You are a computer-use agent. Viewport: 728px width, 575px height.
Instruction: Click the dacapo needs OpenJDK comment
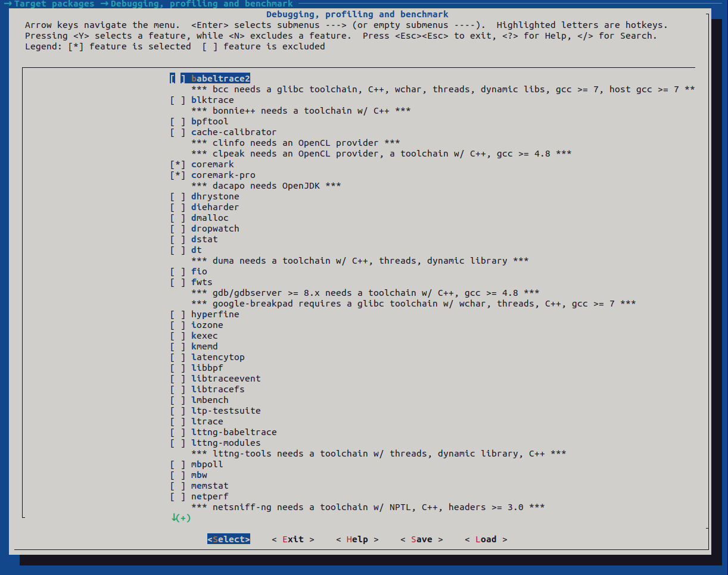(x=266, y=186)
